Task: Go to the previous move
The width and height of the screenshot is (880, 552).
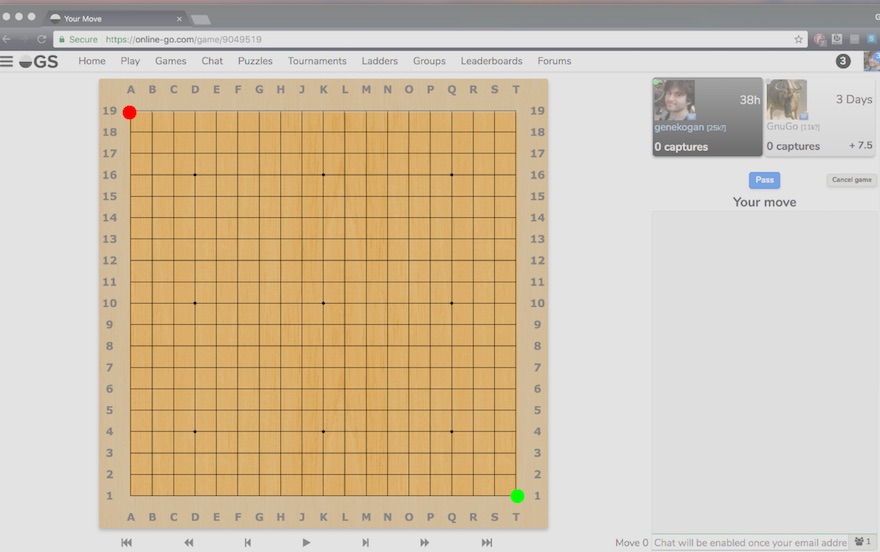Action: coord(248,542)
